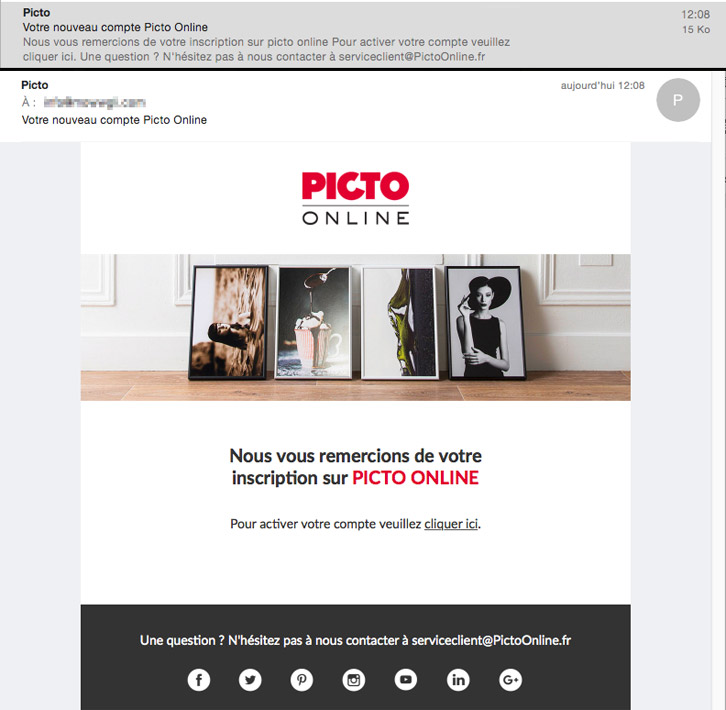Click the sender avatar circle with P
This screenshot has width=726, height=710.
[x=678, y=100]
